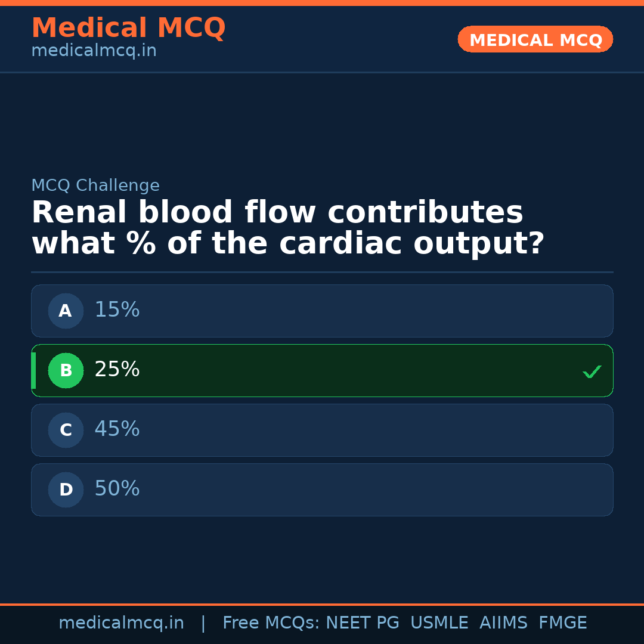Select the 25% answer text
The image size is (644, 644).
click(117, 370)
